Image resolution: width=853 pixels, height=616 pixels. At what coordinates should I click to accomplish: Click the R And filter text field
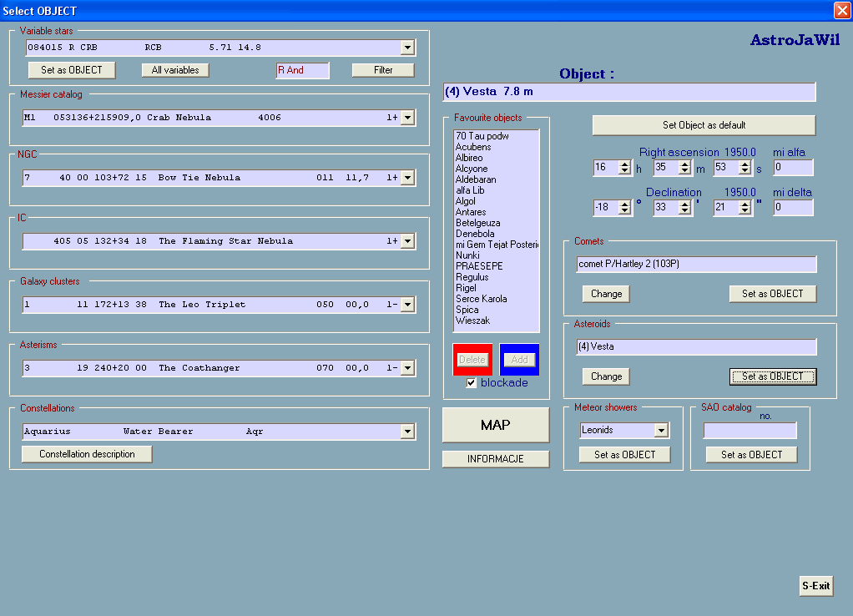pos(302,70)
